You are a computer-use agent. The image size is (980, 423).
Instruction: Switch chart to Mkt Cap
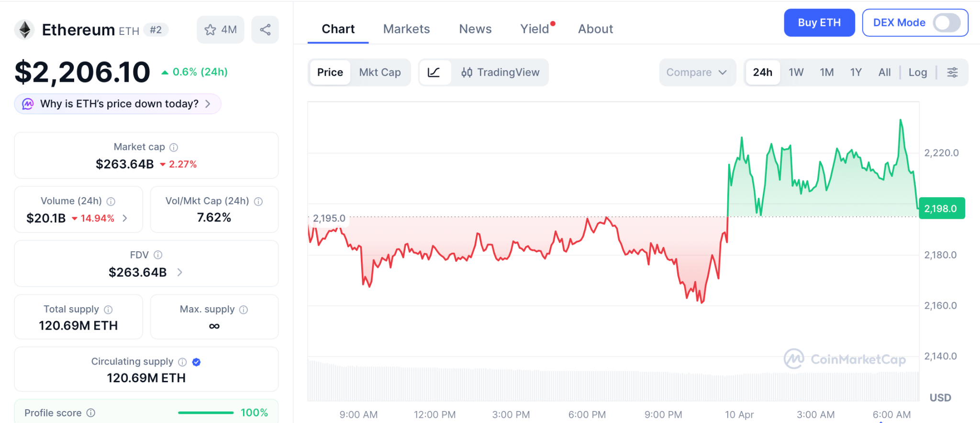click(380, 72)
